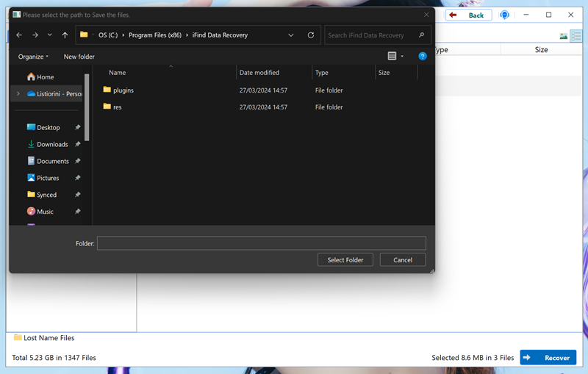Expand the Listiorini OneDrive tree node
This screenshot has height=374, width=588.
18,94
